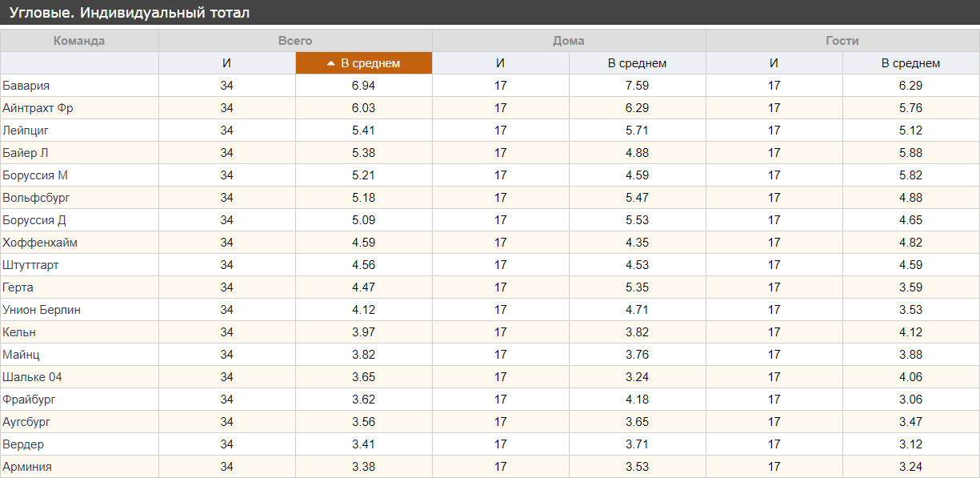Click Вольфсбург's home average 5.47
Viewport: 980px width, 478px height.
click(x=638, y=198)
